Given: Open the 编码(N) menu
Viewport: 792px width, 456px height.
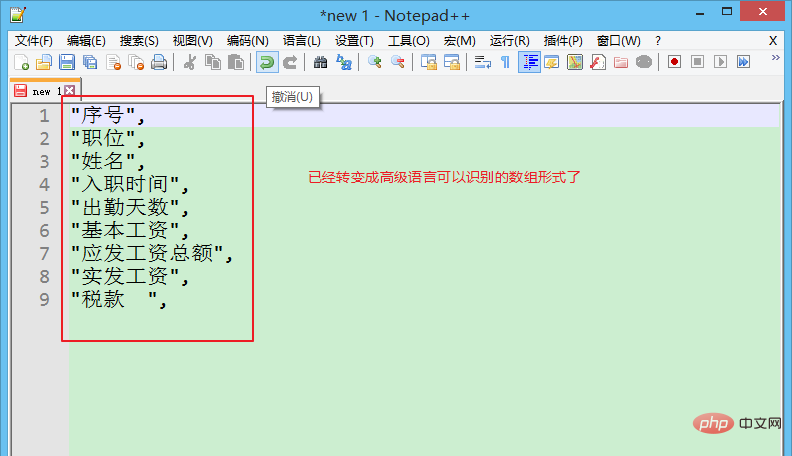Looking at the screenshot, I should (248, 41).
